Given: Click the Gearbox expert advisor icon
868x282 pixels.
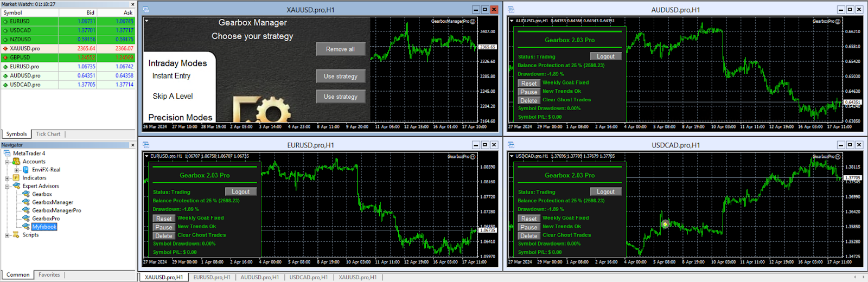Looking at the screenshot, I should 25,194.
